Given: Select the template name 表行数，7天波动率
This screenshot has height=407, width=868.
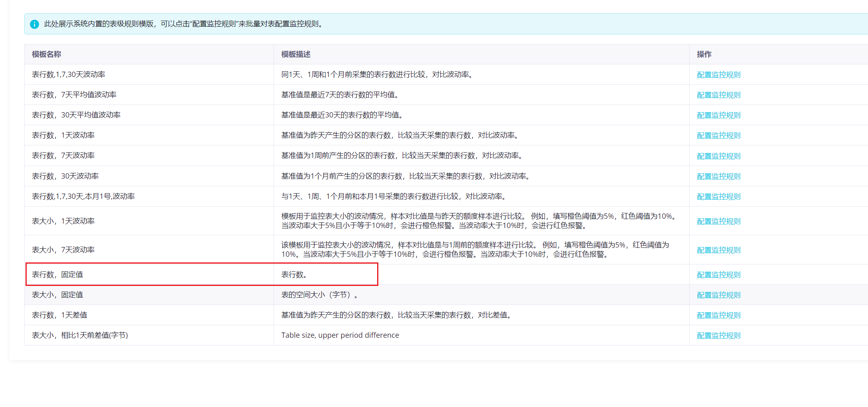Looking at the screenshot, I should [x=63, y=156].
